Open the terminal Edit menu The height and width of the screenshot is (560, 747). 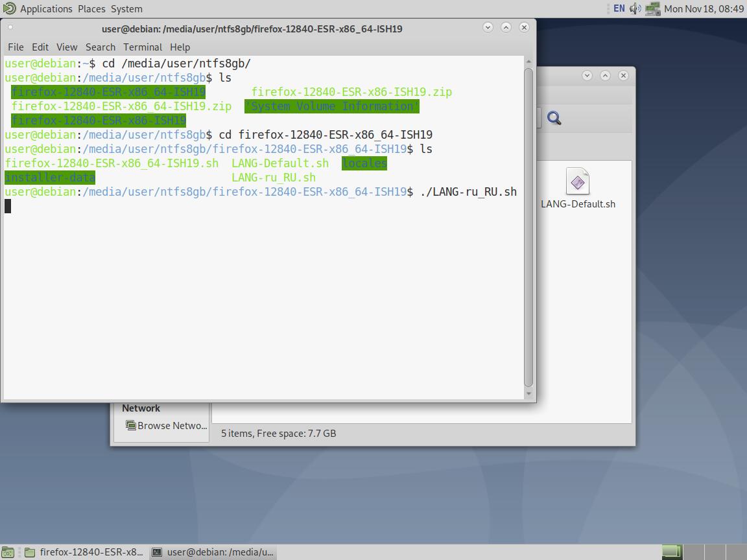(40, 47)
